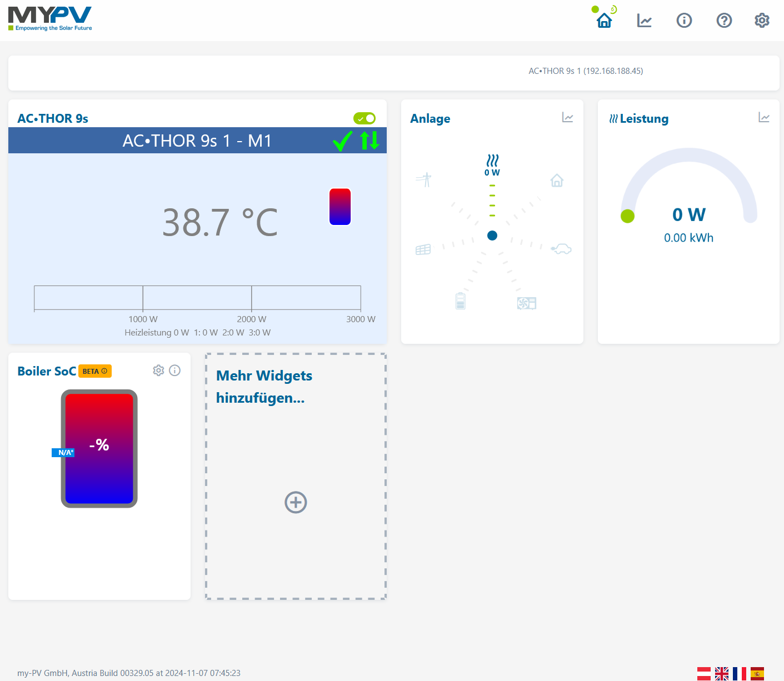Show Boiler SoC info icon

pyautogui.click(x=175, y=370)
